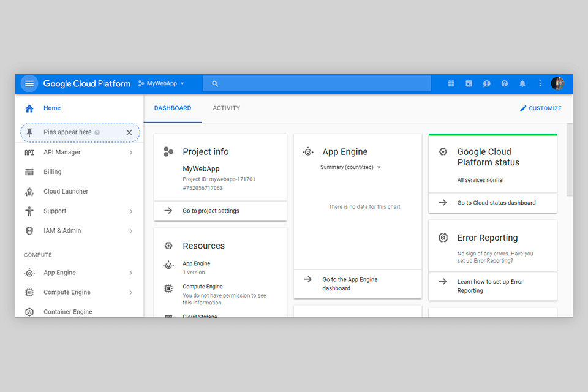Click the API icon in sidebar
Screen dimensions: 588x392
tap(29, 153)
